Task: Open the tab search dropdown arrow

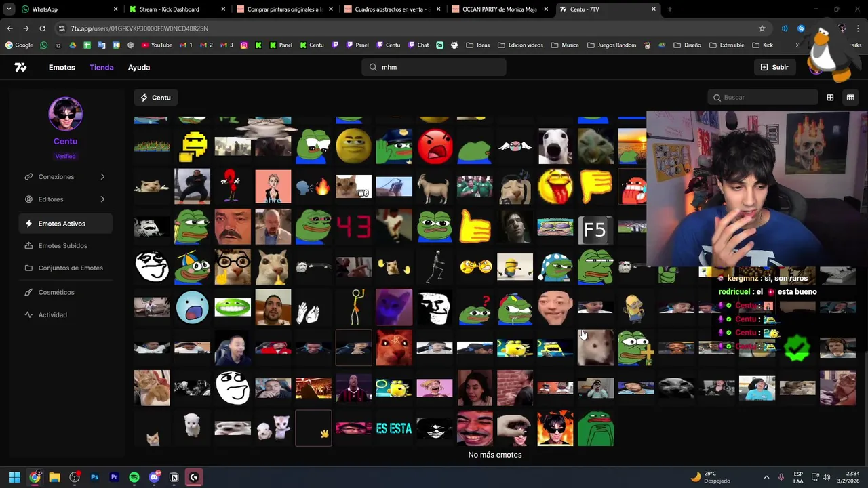Action: point(9,9)
